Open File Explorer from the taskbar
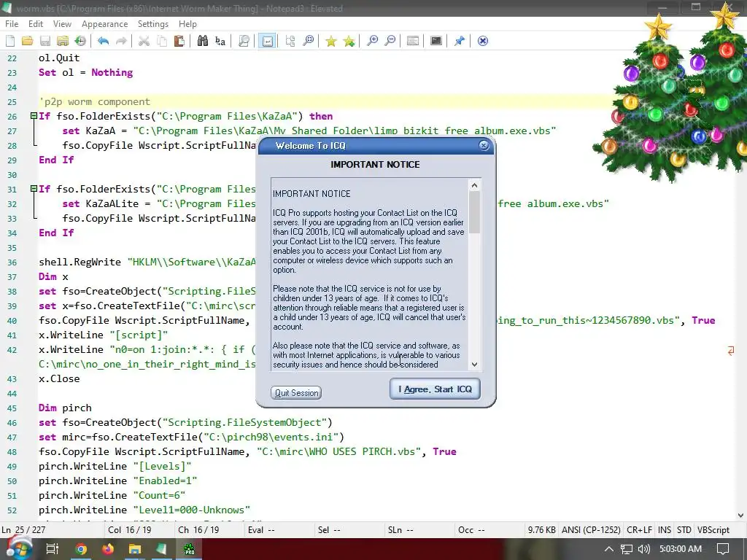Image resolution: width=747 pixels, height=560 pixels. click(x=135, y=549)
